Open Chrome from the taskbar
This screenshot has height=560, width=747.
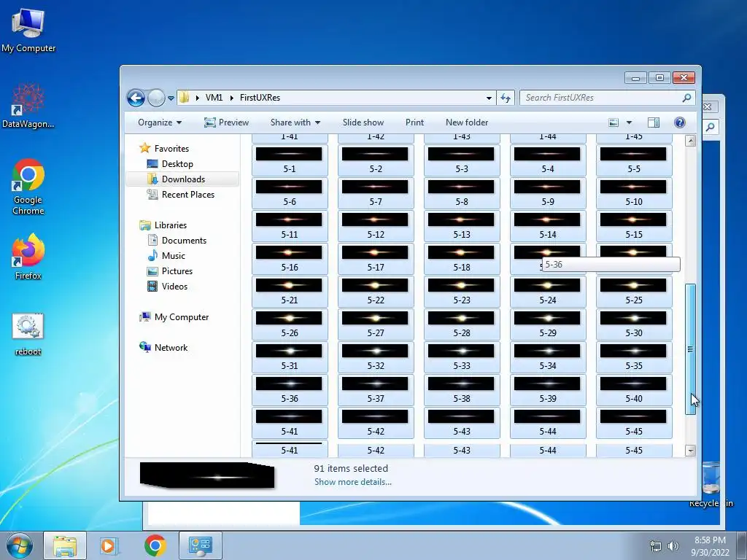coord(155,545)
